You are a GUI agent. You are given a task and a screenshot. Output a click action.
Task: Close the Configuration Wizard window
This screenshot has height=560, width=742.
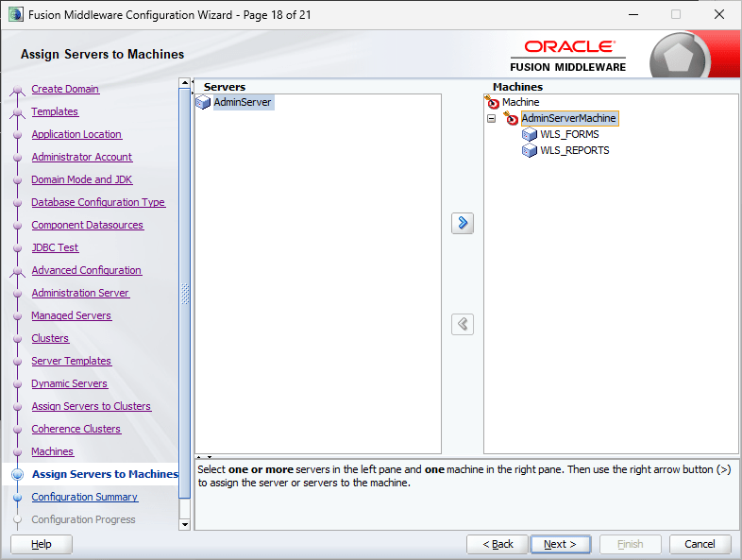(x=718, y=14)
